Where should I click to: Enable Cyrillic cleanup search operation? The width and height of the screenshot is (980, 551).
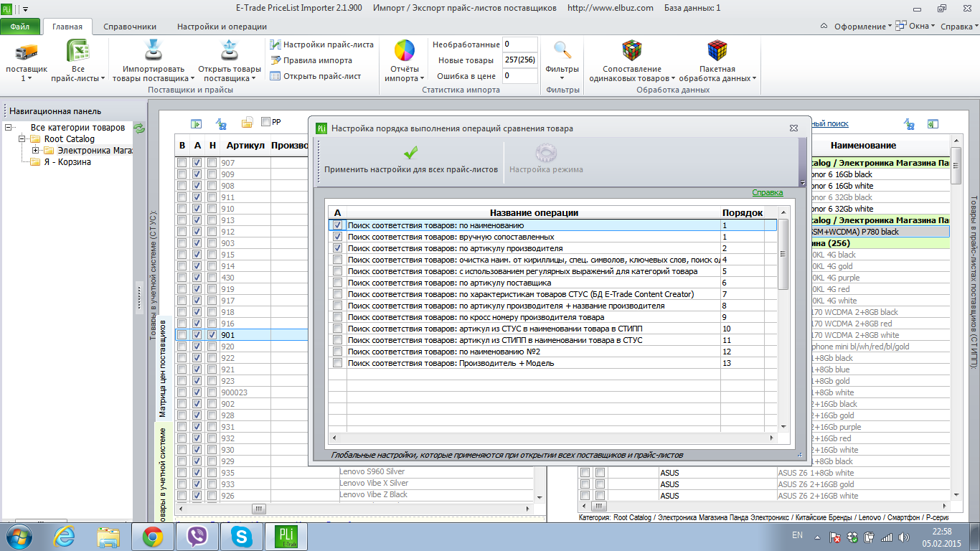pyautogui.click(x=337, y=260)
